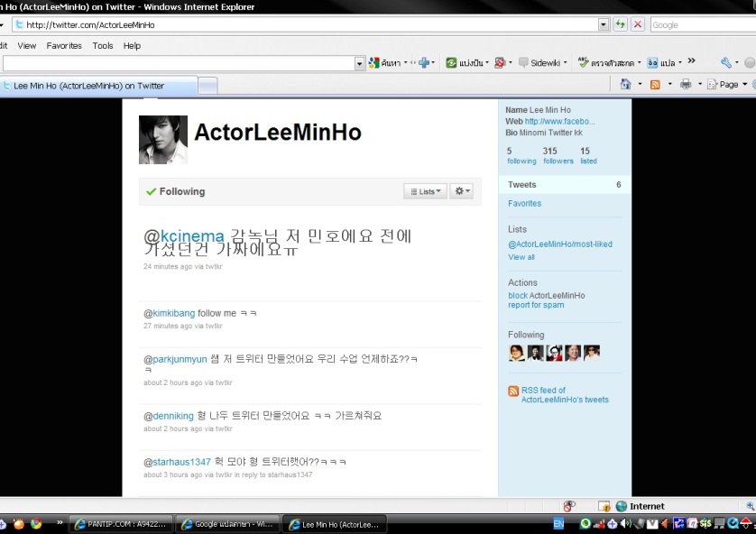The image size is (756, 534).
Task: Open the Tools menu
Action: (103, 46)
